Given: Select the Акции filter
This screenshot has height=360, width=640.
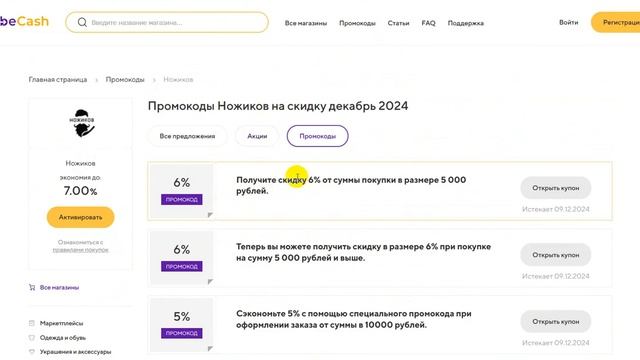Looking at the screenshot, I should 257,136.
